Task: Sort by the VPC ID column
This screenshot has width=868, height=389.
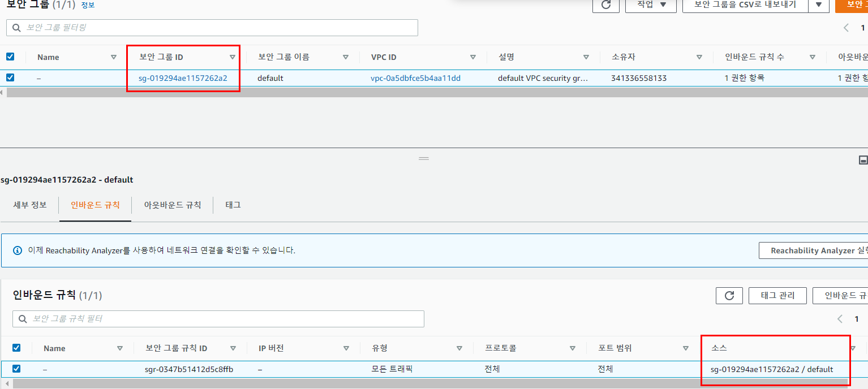Action: tap(473, 57)
